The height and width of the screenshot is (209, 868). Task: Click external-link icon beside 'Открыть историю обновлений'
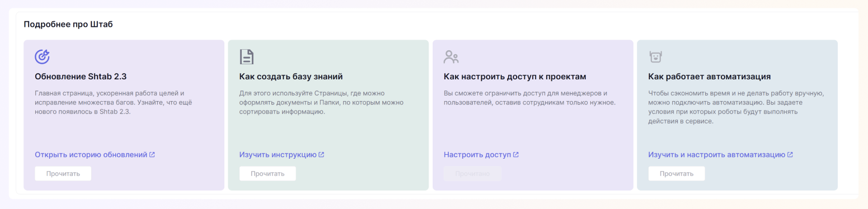(152, 155)
